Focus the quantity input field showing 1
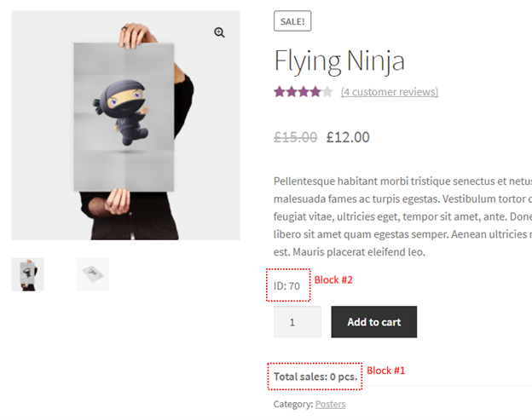The image size is (532, 420). (298, 322)
